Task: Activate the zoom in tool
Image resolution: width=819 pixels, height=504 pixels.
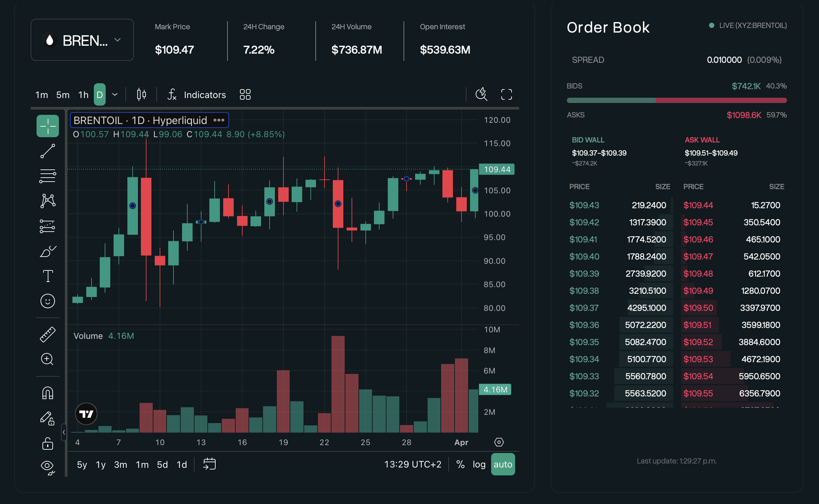Action: [x=48, y=359]
